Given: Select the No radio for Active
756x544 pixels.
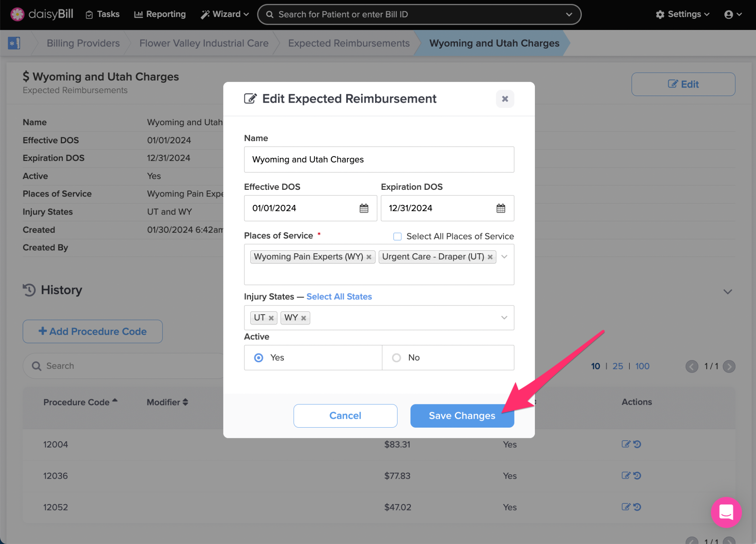Looking at the screenshot, I should coord(396,357).
